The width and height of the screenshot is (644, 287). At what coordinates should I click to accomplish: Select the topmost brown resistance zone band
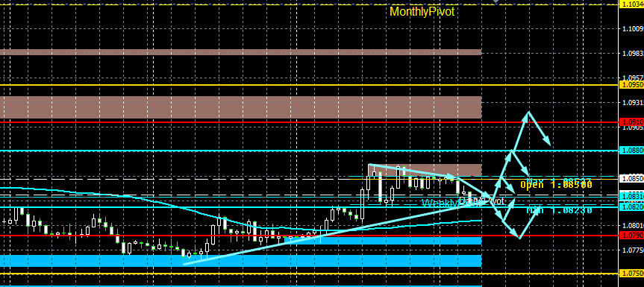coord(241,52)
